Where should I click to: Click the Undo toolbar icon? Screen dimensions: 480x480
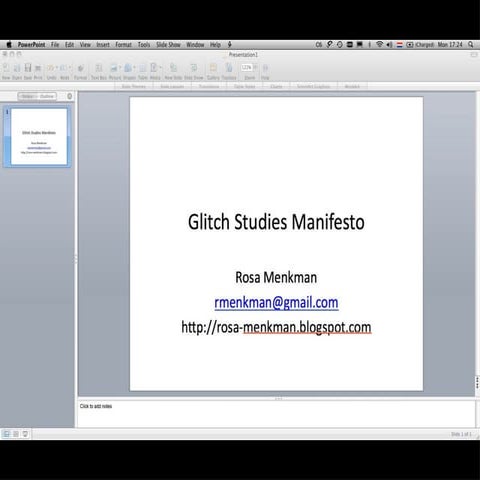tap(50, 68)
